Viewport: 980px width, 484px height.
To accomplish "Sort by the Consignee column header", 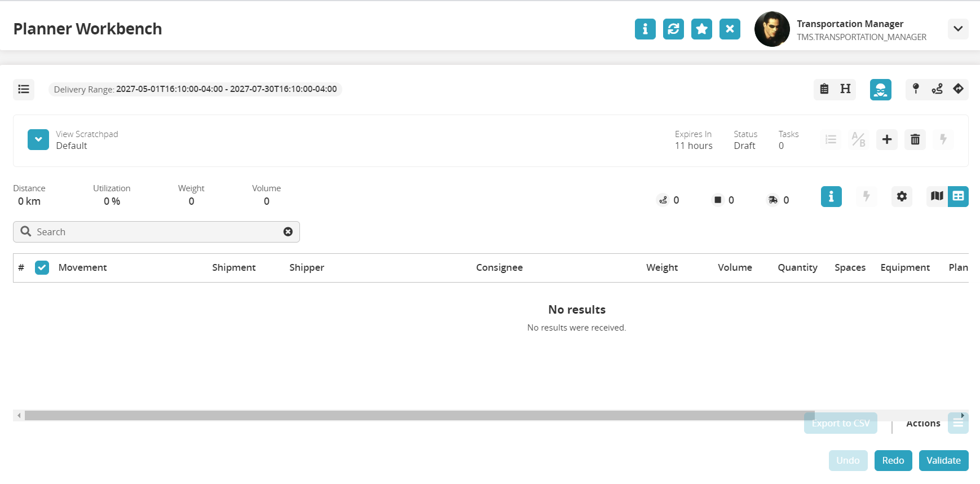I will 500,267.
